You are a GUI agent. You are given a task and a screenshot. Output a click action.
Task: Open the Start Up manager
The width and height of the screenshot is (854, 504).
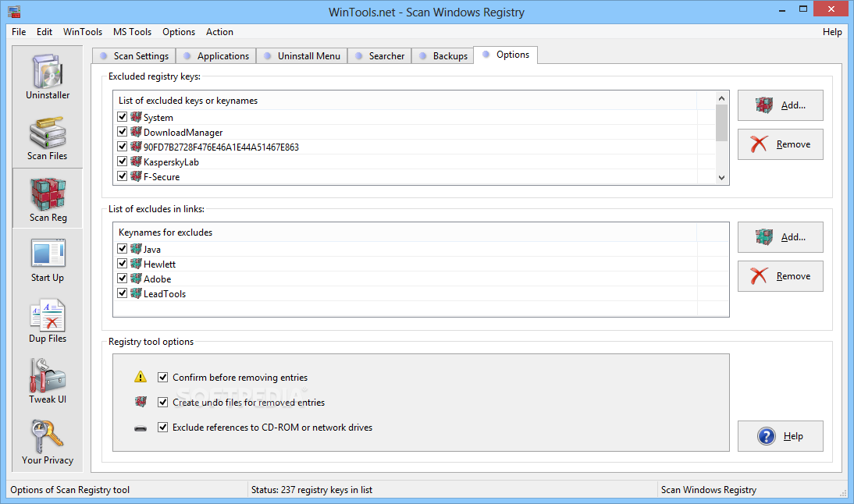click(x=48, y=260)
